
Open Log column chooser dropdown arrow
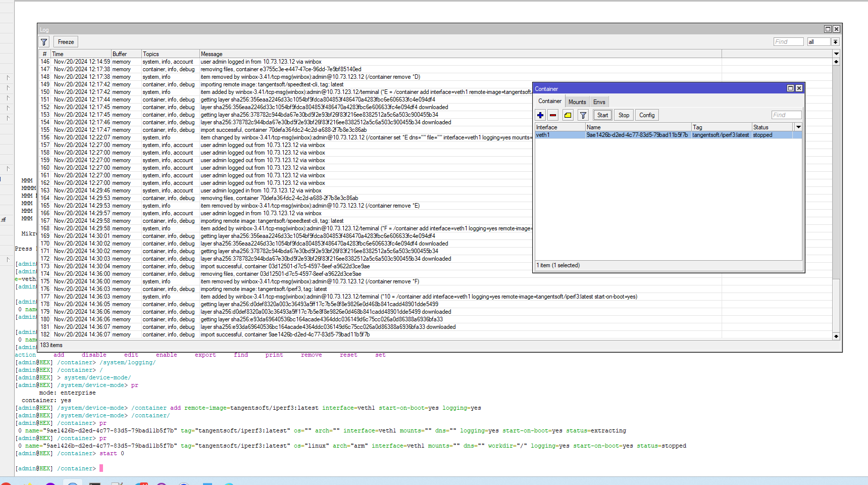coord(836,54)
